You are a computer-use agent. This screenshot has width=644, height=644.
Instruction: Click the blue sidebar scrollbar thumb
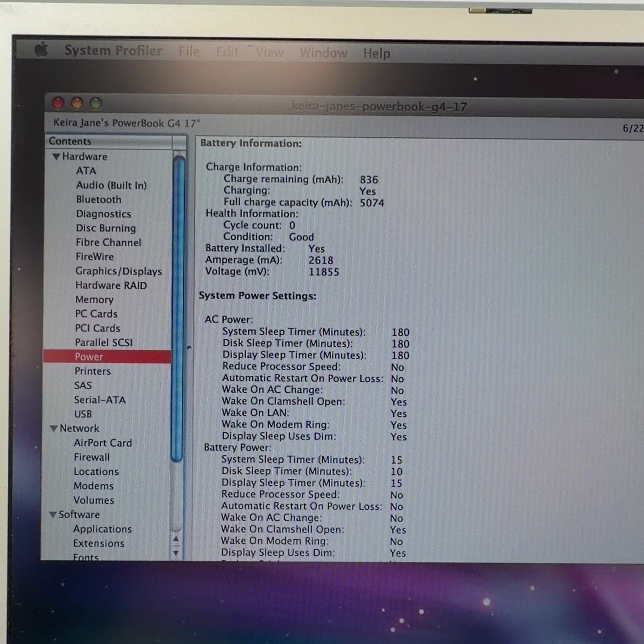pos(178,308)
